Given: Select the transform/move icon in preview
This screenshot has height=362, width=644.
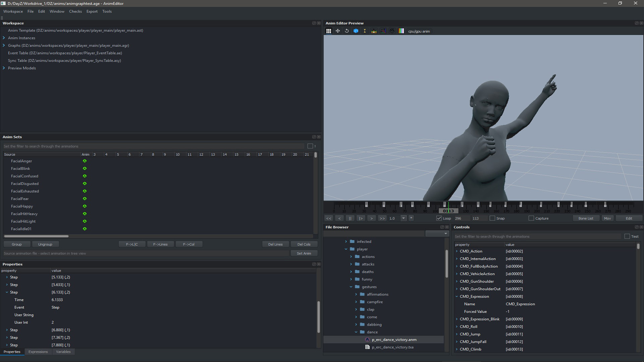Looking at the screenshot, I should (x=337, y=31).
